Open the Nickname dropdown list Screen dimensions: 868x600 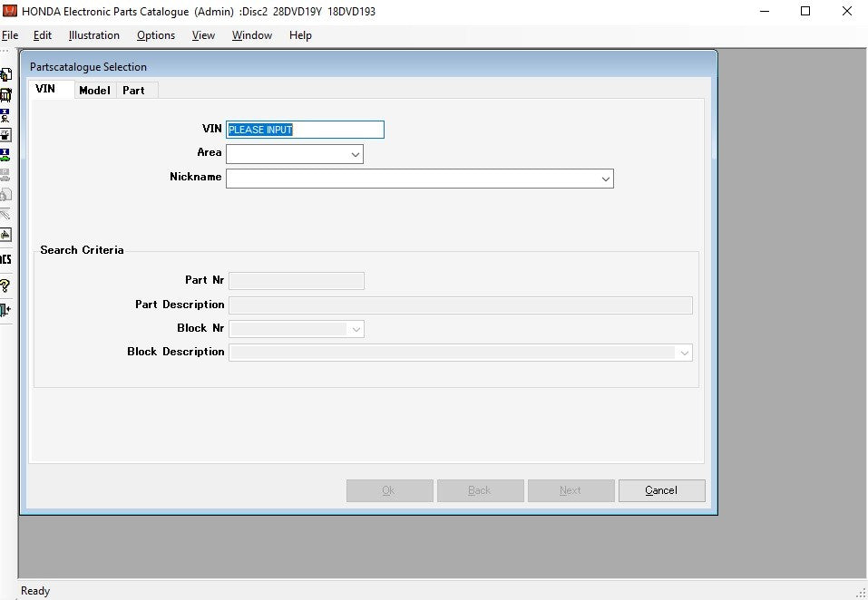pyautogui.click(x=605, y=179)
